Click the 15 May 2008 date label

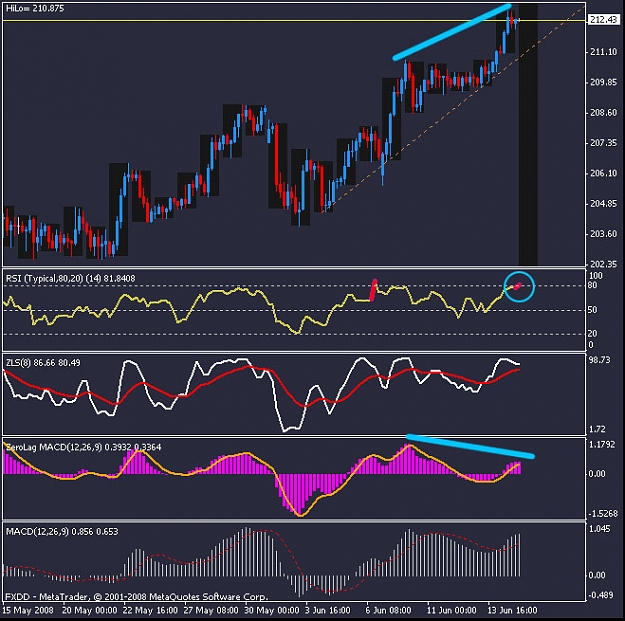pyautogui.click(x=28, y=610)
